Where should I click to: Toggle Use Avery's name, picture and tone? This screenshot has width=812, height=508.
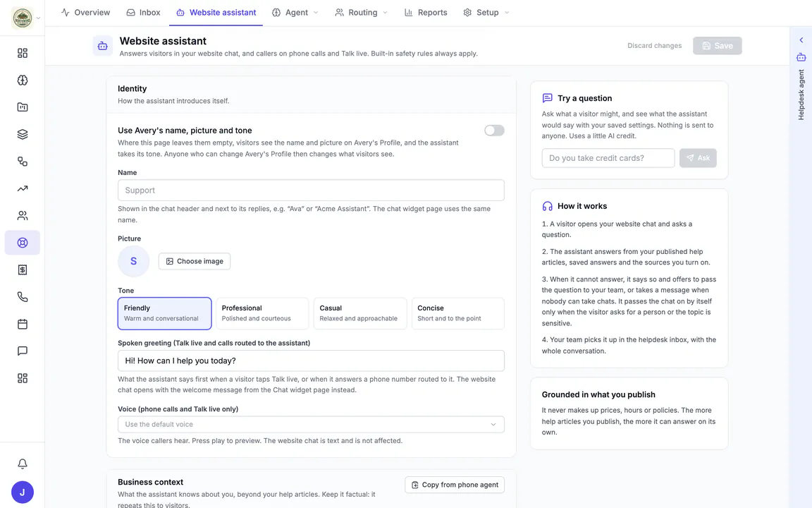pyautogui.click(x=494, y=131)
